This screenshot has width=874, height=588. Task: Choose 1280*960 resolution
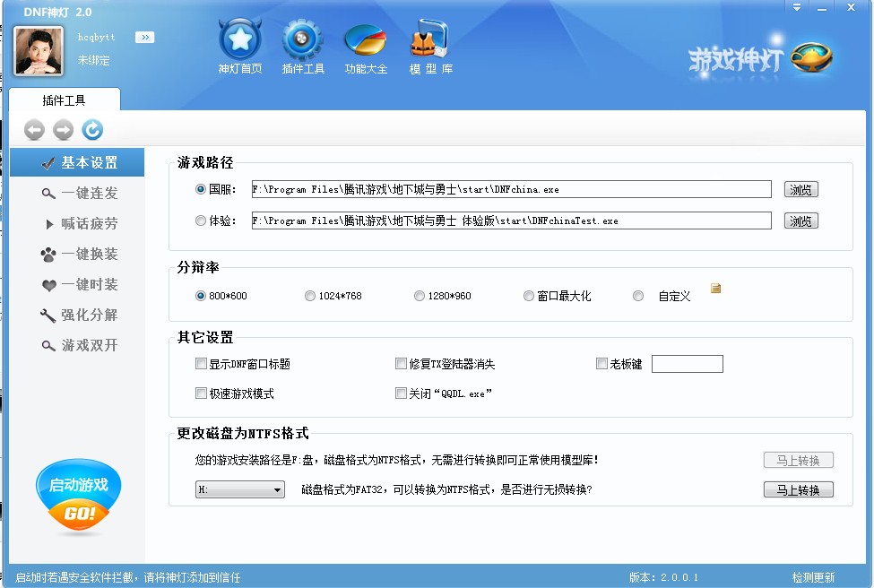(420, 296)
